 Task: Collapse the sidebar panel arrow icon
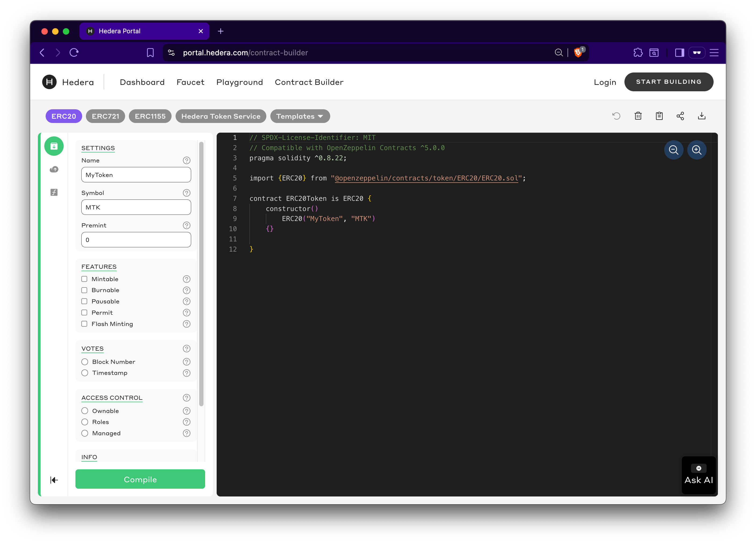(54, 480)
